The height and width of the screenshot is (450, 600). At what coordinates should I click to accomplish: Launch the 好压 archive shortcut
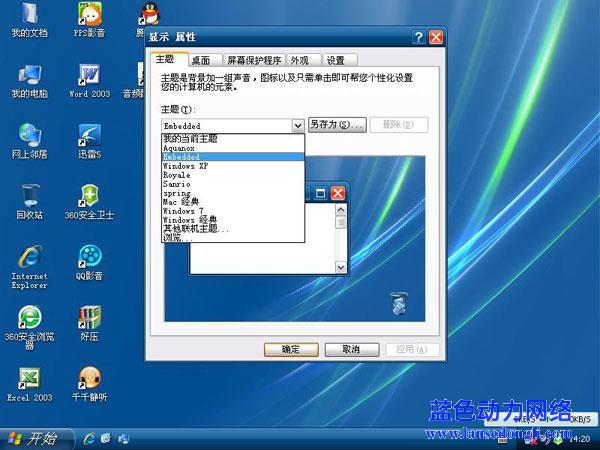coord(89,323)
